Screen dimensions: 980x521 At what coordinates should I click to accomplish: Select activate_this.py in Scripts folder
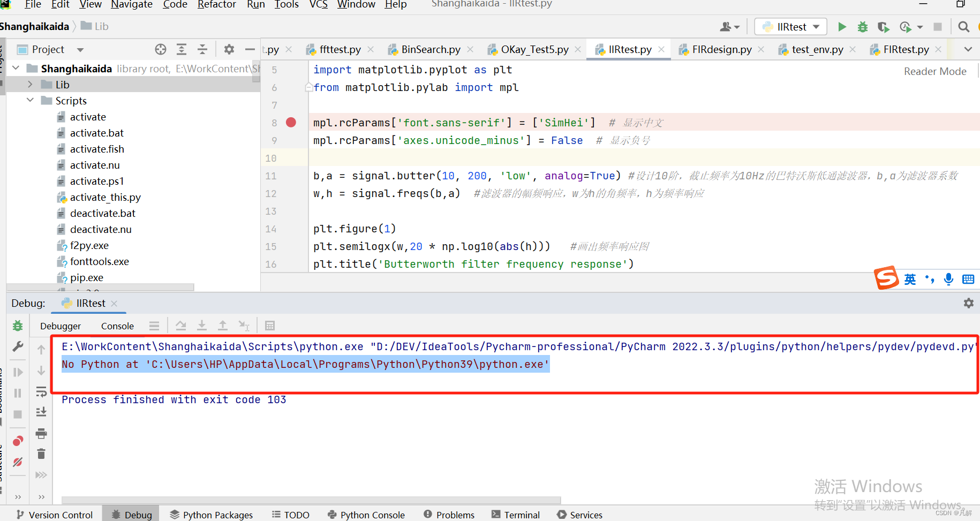[x=105, y=197]
